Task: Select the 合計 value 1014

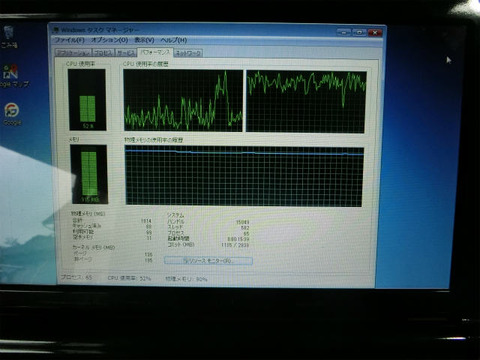Action: (146, 221)
